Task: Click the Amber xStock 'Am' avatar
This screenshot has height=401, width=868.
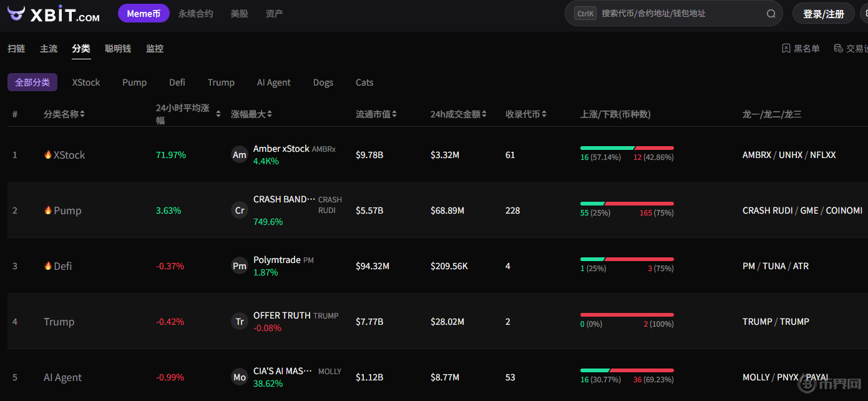Action: tap(240, 155)
